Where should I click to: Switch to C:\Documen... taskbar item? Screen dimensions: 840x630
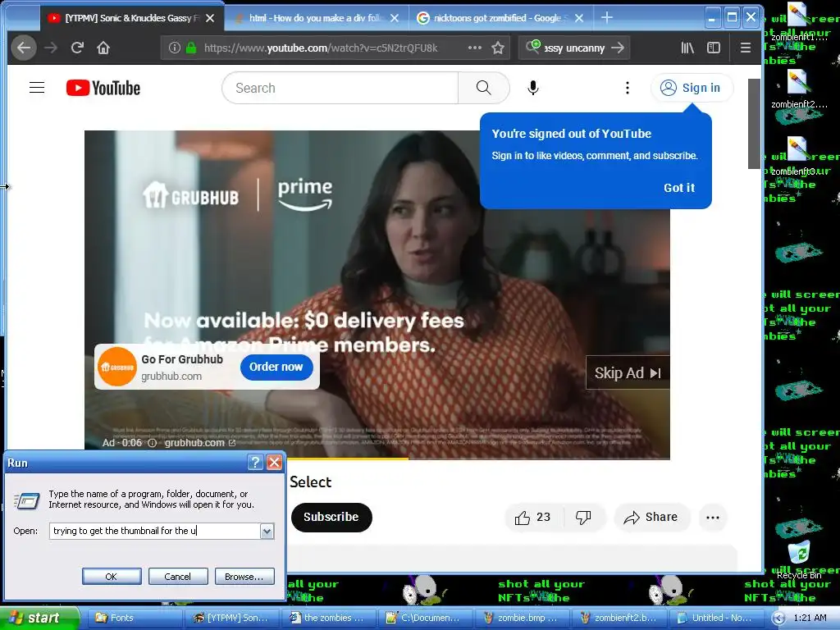(425, 619)
